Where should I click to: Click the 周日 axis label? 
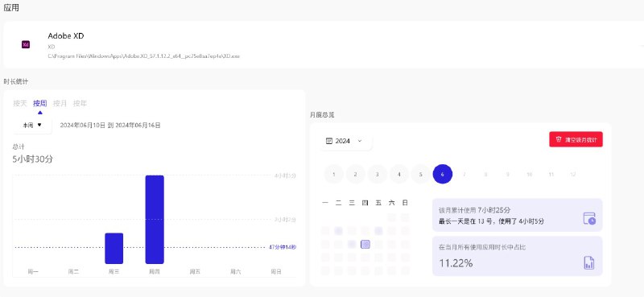coord(276,271)
